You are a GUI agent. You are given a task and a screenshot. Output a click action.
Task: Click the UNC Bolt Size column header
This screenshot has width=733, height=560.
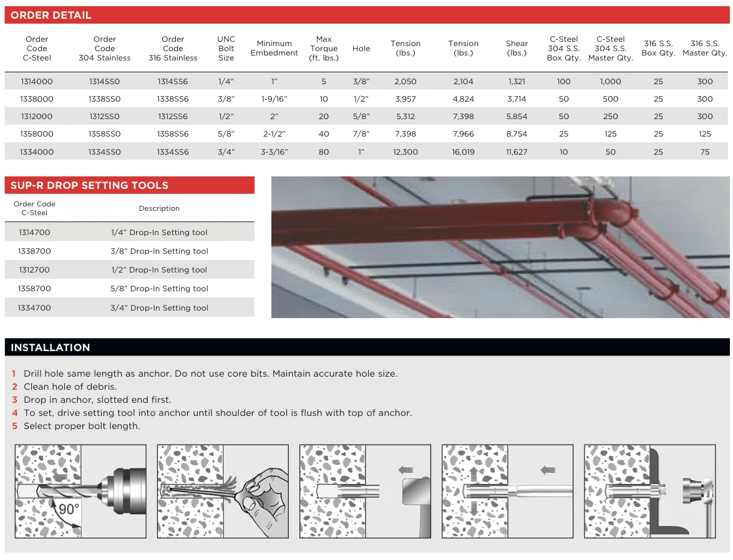pos(226,49)
